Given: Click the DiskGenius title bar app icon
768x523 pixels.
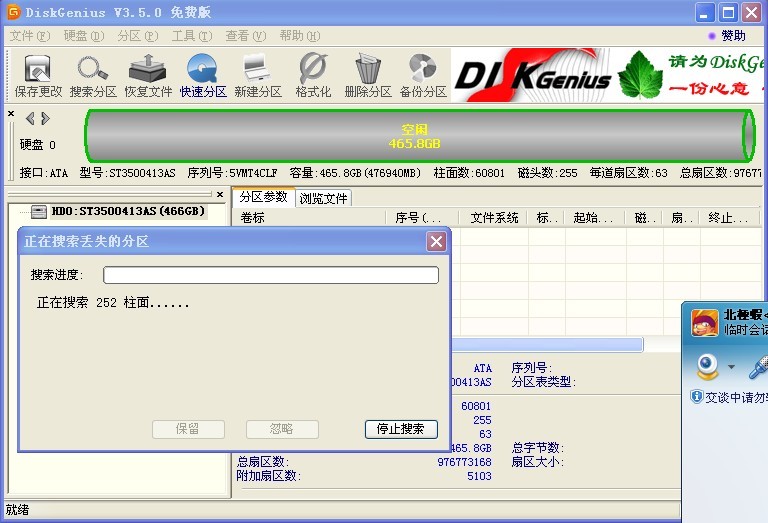Looking at the screenshot, I should tap(13, 12).
